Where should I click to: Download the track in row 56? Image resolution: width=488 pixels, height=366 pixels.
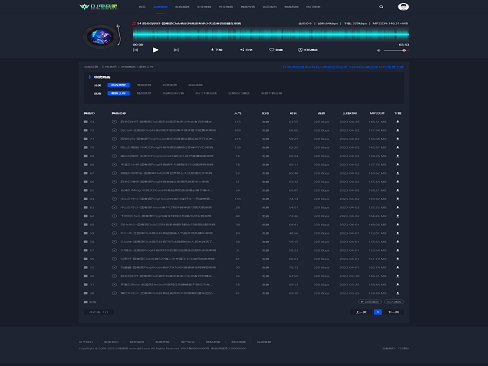coord(397,259)
